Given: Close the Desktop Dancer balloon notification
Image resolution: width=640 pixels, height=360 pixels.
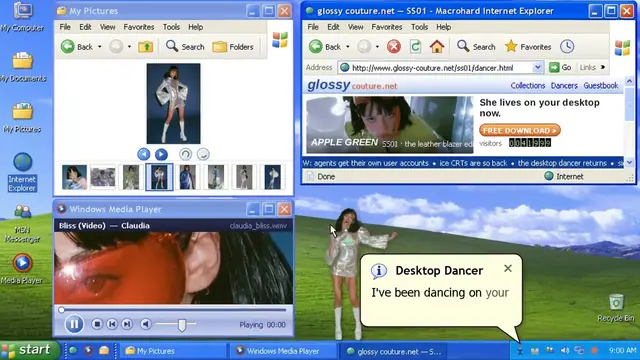Looking at the screenshot, I should [x=508, y=268].
